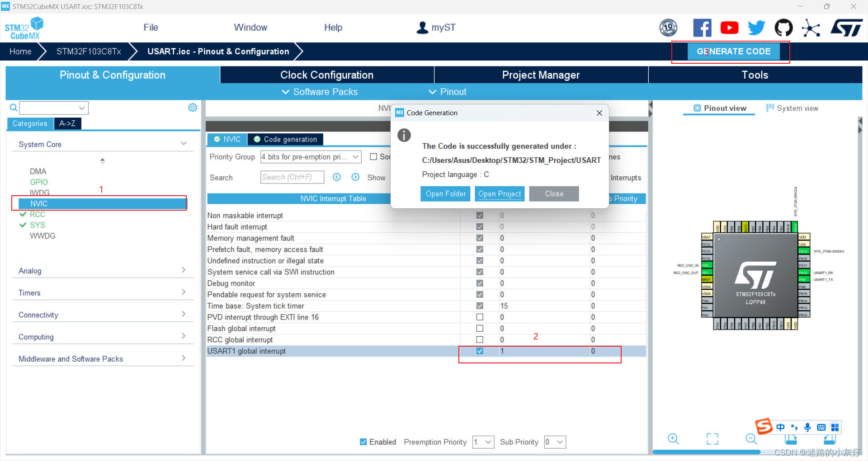Enable the Flash global interrupt checkbox
The width and height of the screenshot is (868, 461).
click(x=480, y=329)
